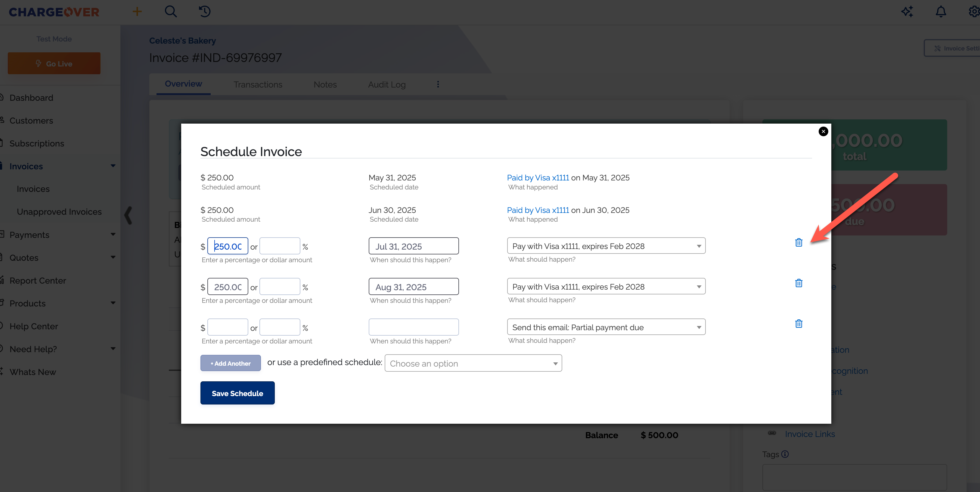Open the Invoice Links link
This screenshot has height=492, width=980.
click(x=810, y=434)
